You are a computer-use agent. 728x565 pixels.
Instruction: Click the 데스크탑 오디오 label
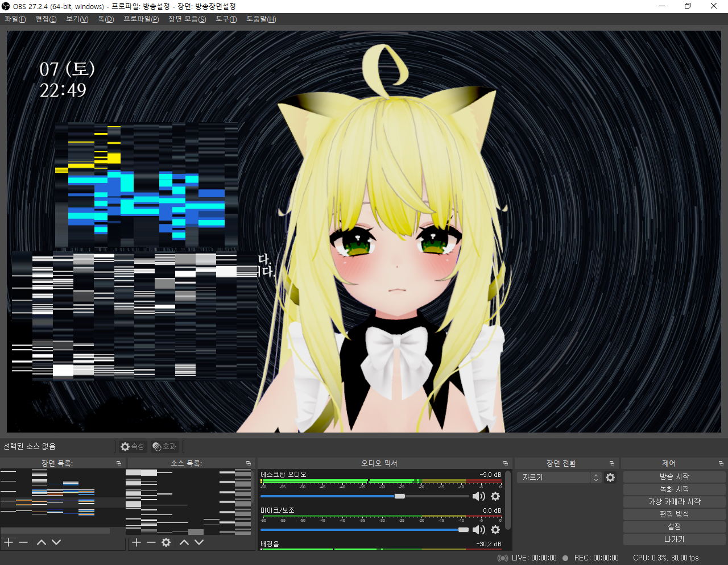click(283, 475)
